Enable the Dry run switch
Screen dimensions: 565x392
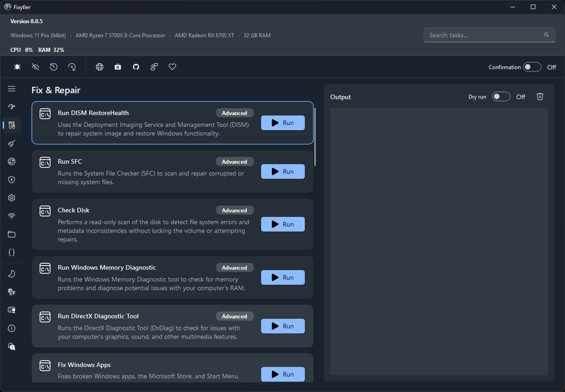[x=501, y=96]
